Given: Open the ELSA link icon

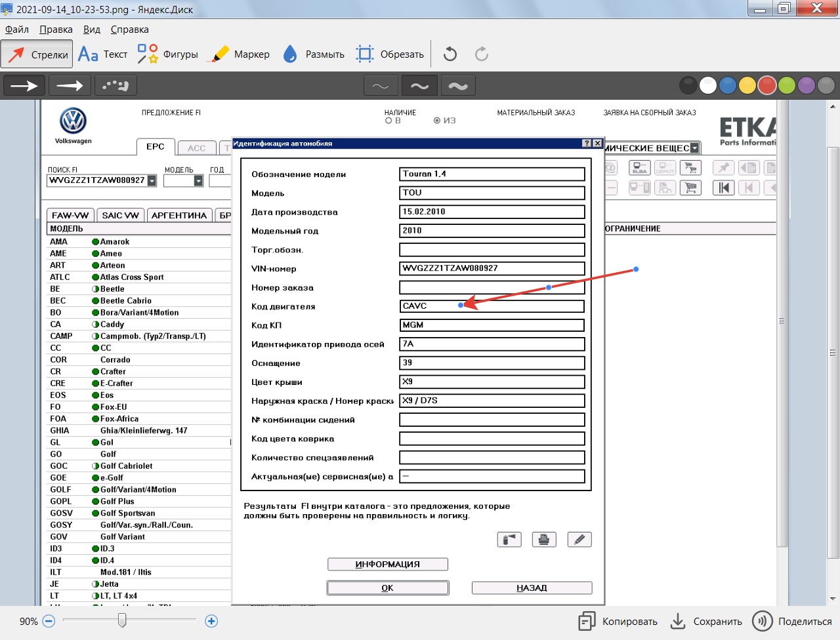Looking at the screenshot, I should 639,168.
